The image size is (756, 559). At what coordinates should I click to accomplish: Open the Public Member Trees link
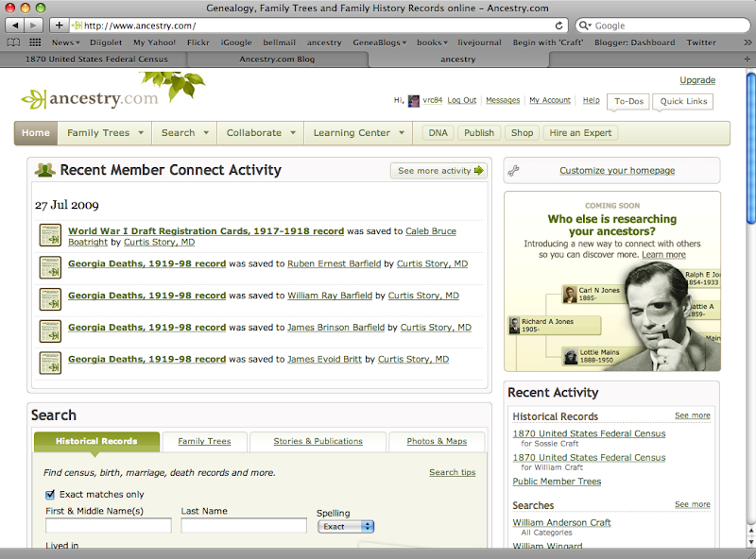click(557, 482)
